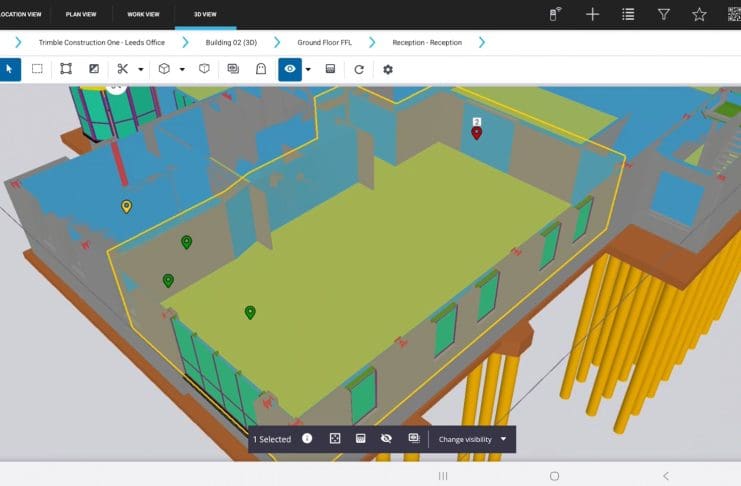741x486 pixels.
Task: Activate the rectangle marquee selection tool
Action: (x=37, y=69)
